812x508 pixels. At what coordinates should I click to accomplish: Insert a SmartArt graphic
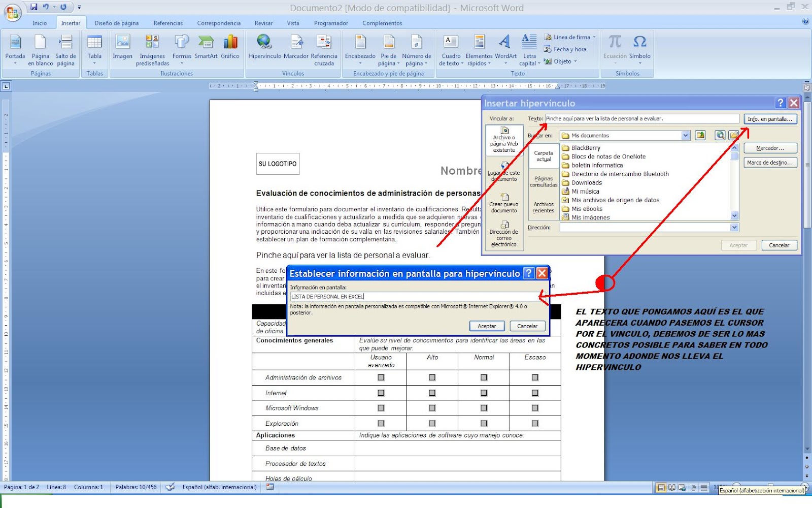(206, 47)
